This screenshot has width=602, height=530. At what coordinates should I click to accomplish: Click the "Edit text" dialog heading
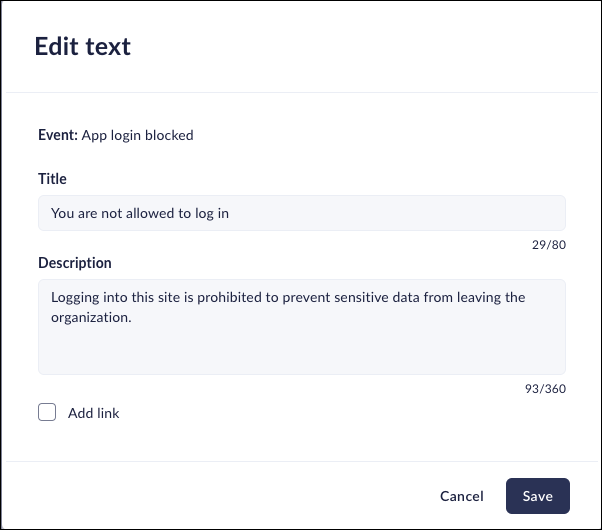click(83, 46)
